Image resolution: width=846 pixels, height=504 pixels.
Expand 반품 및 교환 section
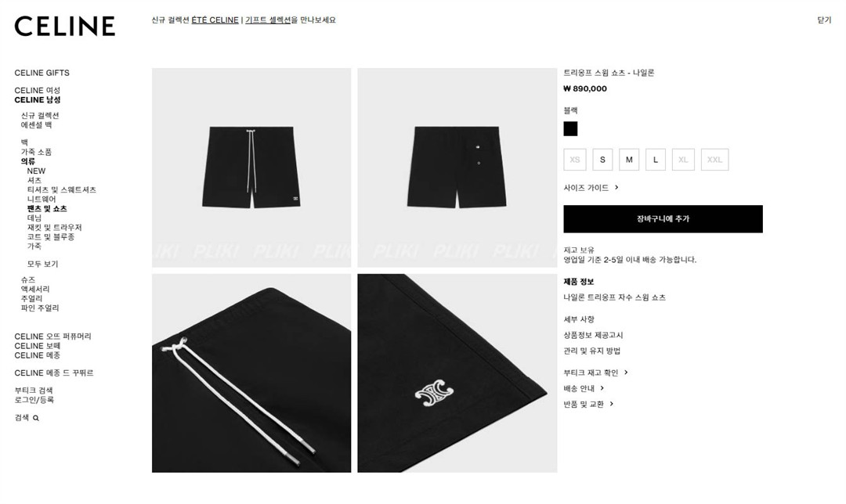(588, 405)
